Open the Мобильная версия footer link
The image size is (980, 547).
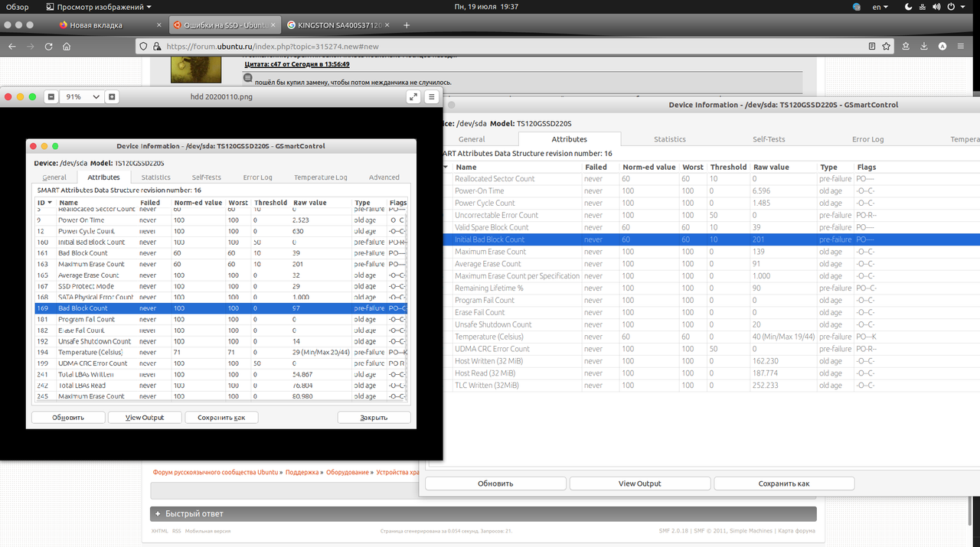click(208, 531)
